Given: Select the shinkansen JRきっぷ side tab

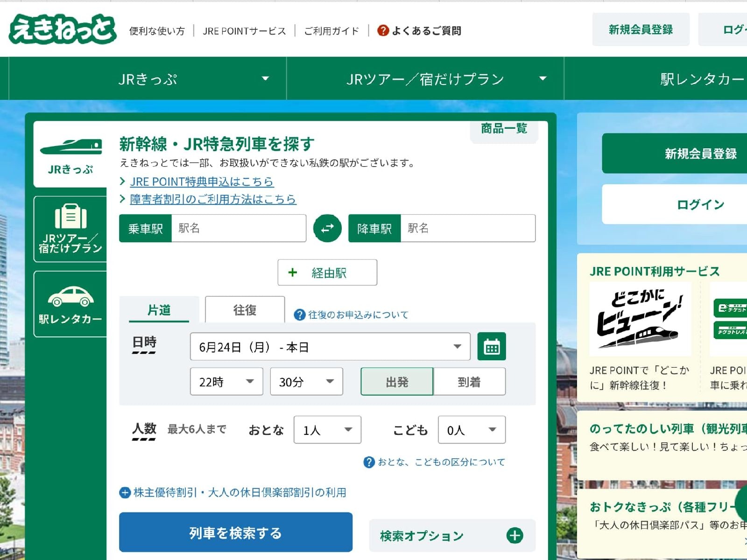Looking at the screenshot, I should [70, 154].
